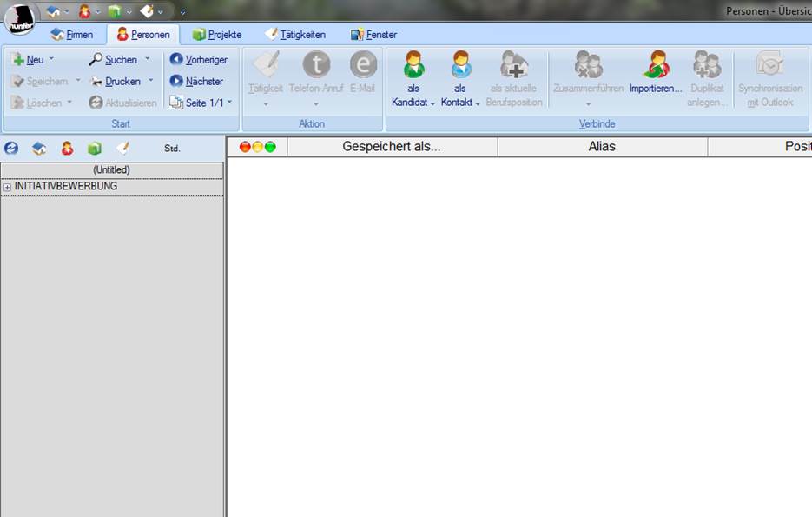Open the Tätigkeiten ribbon tab
The image size is (812, 517).
point(295,35)
